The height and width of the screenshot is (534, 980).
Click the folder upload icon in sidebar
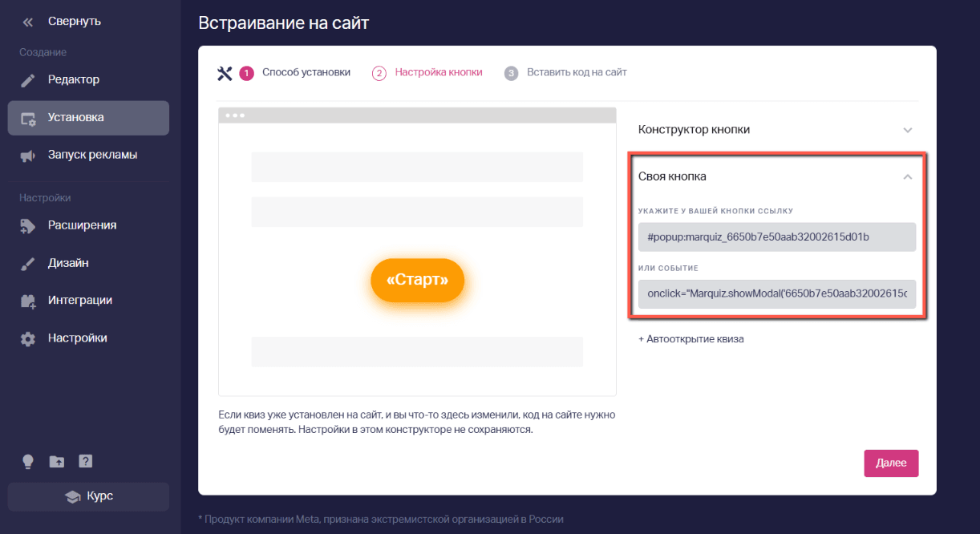coord(57,462)
